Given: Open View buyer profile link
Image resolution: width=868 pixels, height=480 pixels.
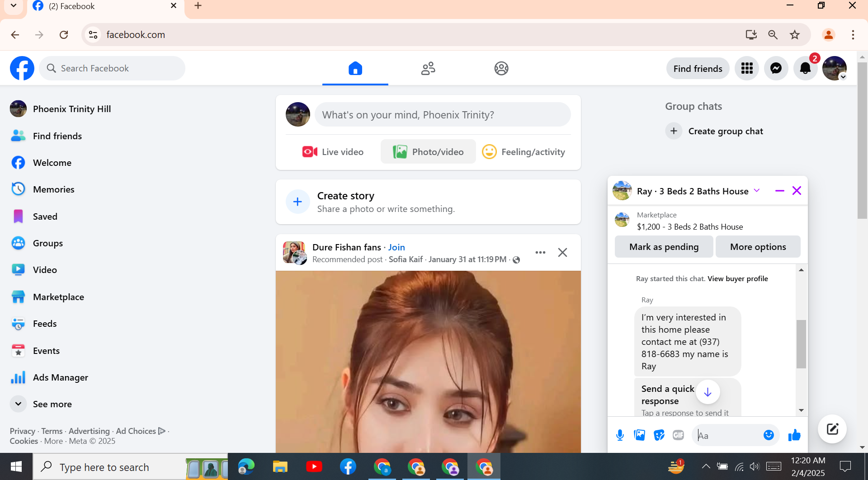Looking at the screenshot, I should click(738, 279).
